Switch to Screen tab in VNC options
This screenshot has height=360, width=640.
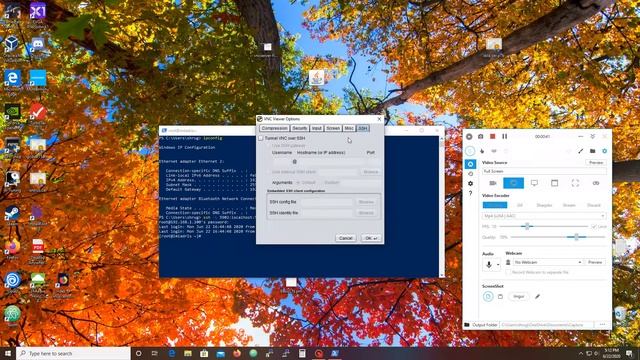coord(333,128)
